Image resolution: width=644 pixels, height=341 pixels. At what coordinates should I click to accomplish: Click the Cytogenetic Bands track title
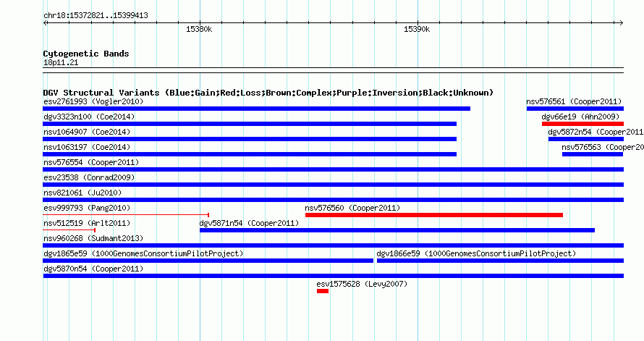[86, 54]
